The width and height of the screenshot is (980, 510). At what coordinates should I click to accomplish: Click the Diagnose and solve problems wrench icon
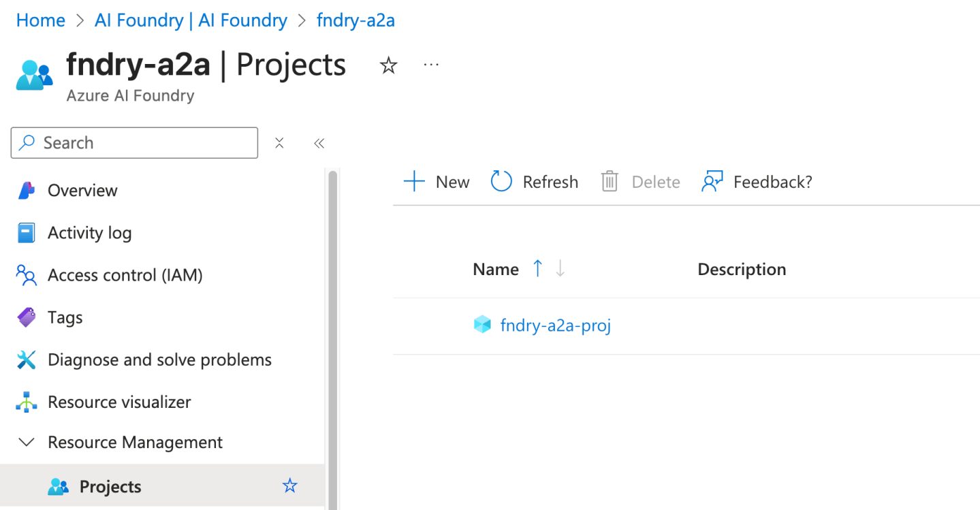[x=25, y=360]
